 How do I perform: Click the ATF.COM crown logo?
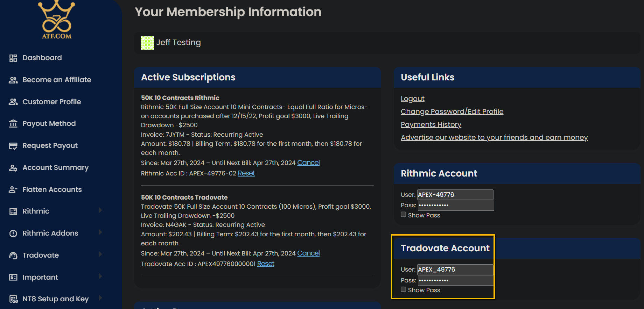coord(56,20)
